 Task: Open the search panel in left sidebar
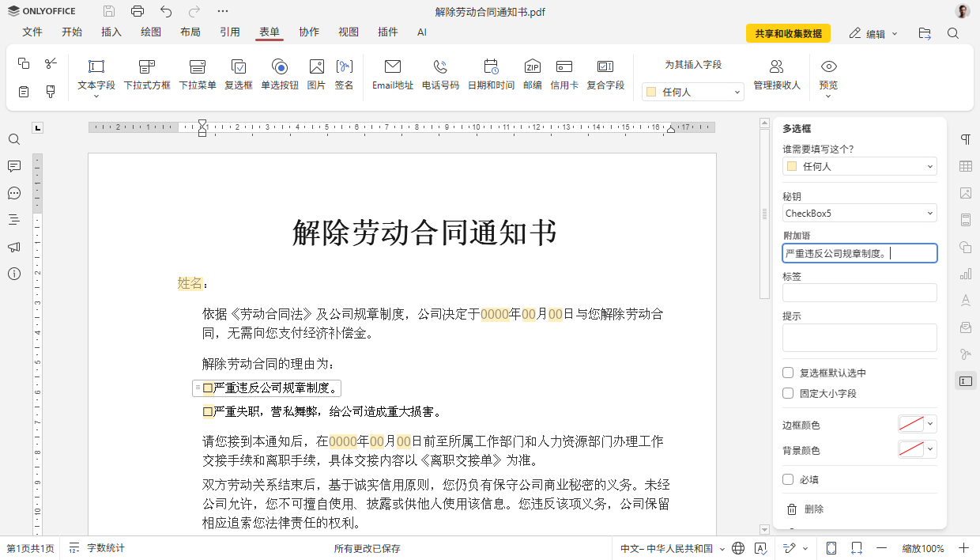click(x=13, y=139)
